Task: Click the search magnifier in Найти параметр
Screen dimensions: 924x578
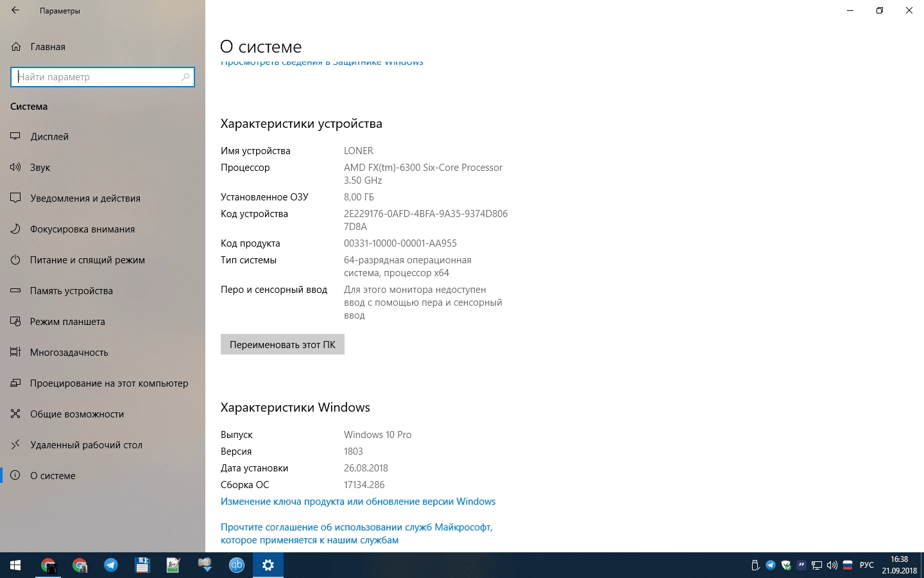Action: point(185,77)
